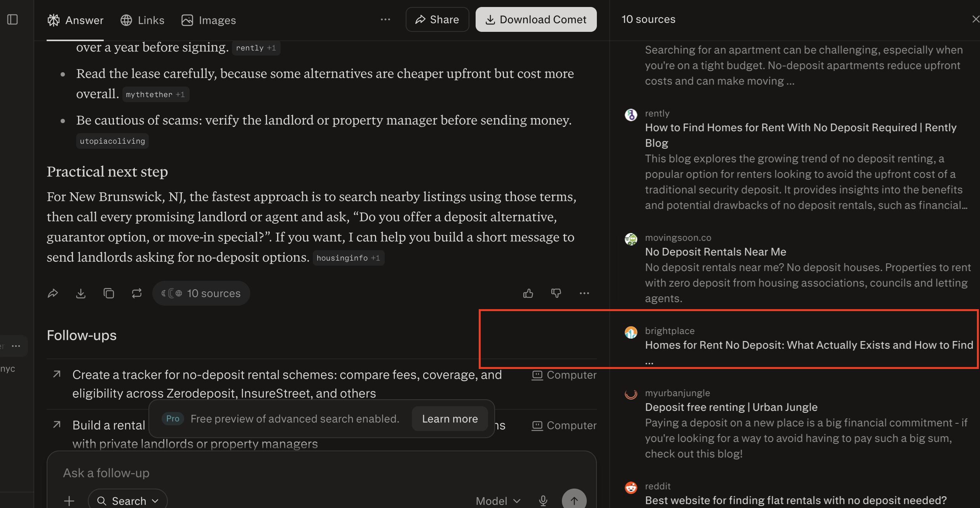Screen dimensions: 980x508
Task: Click the Computer label beside the tracker follow-up
Action: [564, 375]
